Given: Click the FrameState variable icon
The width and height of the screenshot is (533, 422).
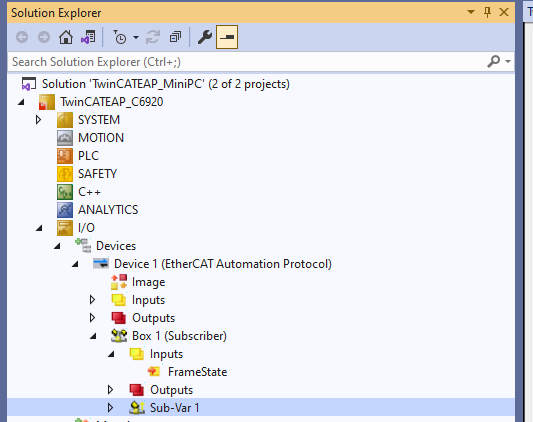Looking at the screenshot, I should click(x=154, y=372).
